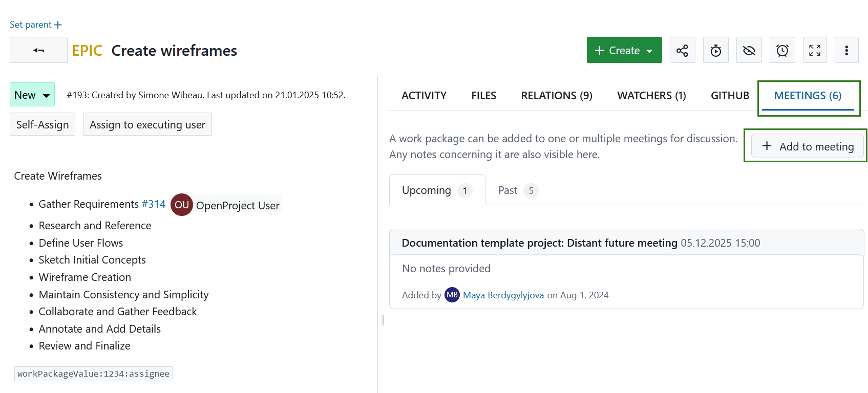Click the split-view resize handle

point(383,320)
